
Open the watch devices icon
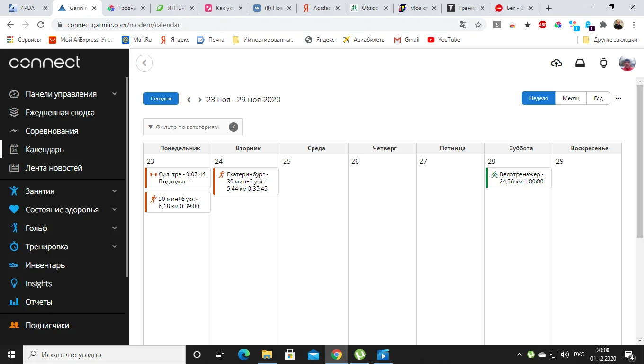(604, 63)
